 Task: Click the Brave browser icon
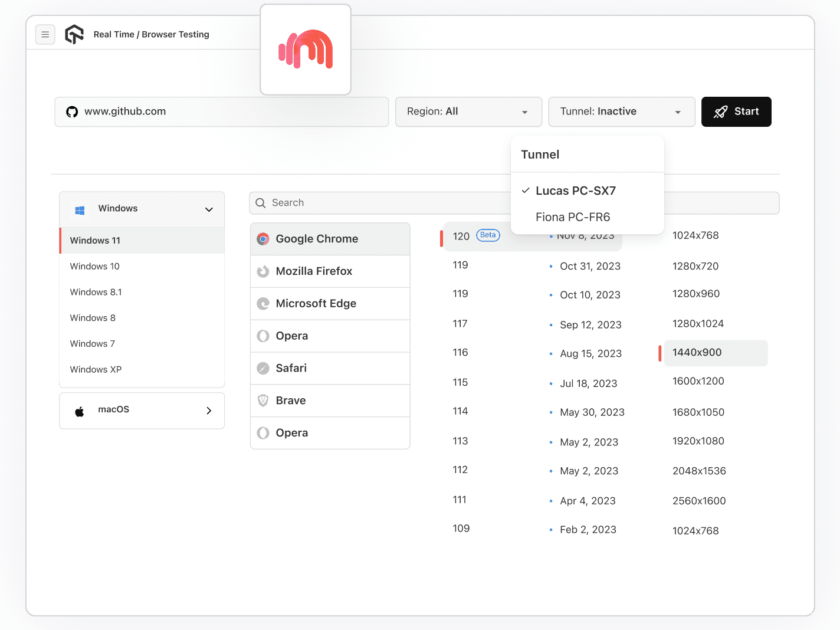click(263, 401)
